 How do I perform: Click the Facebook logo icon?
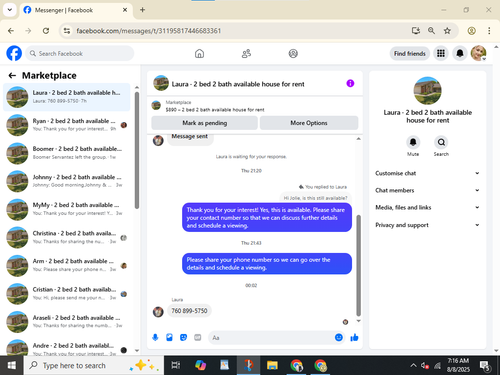tap(14, 53)
